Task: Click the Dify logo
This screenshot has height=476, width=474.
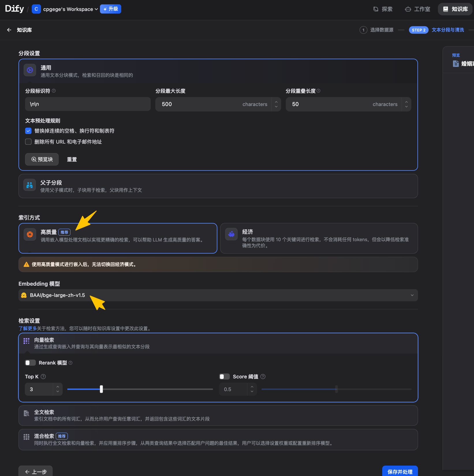Action: 14,9
